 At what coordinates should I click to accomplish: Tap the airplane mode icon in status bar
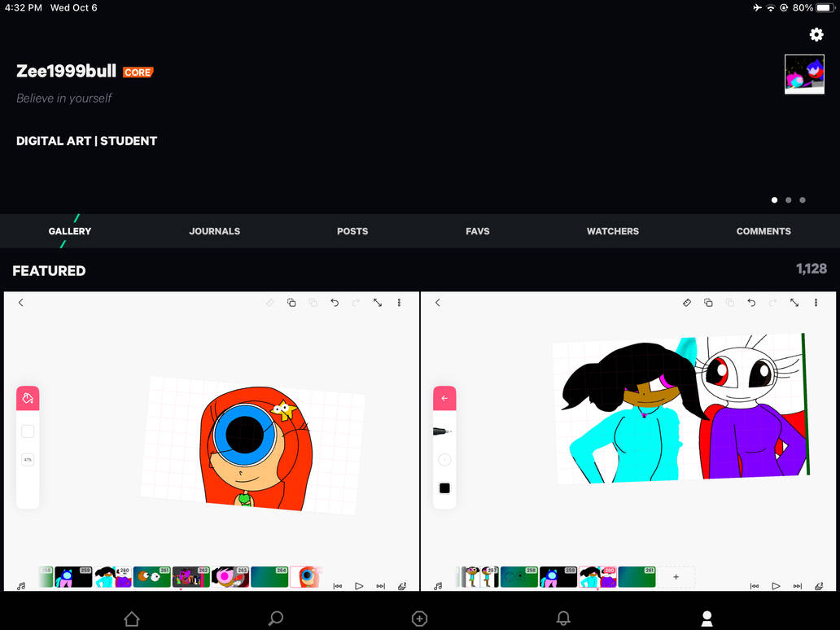coord(757,7)
